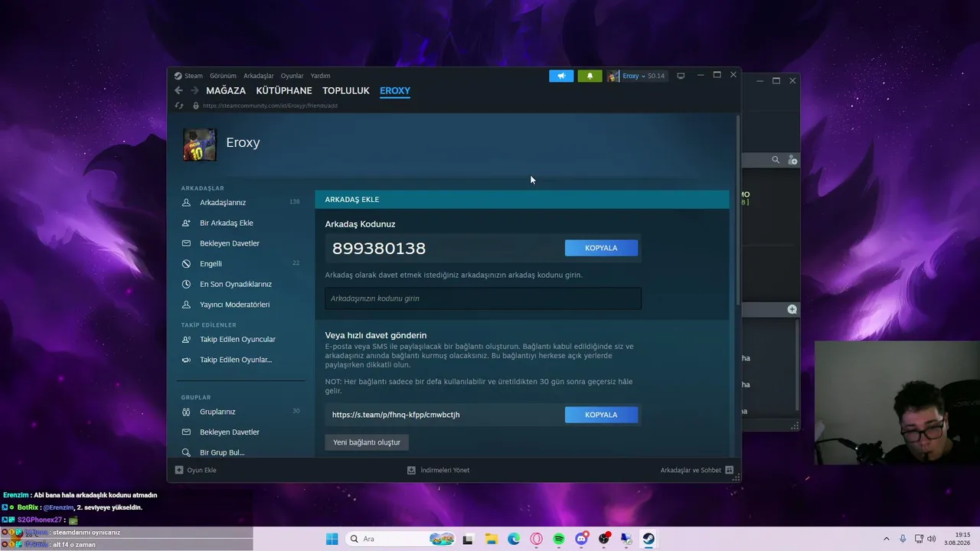The width and height of the screenshot is (980, 551).
Task: Copy the friend code 899380138 with KOPYALA
Action: pos(601,248)
